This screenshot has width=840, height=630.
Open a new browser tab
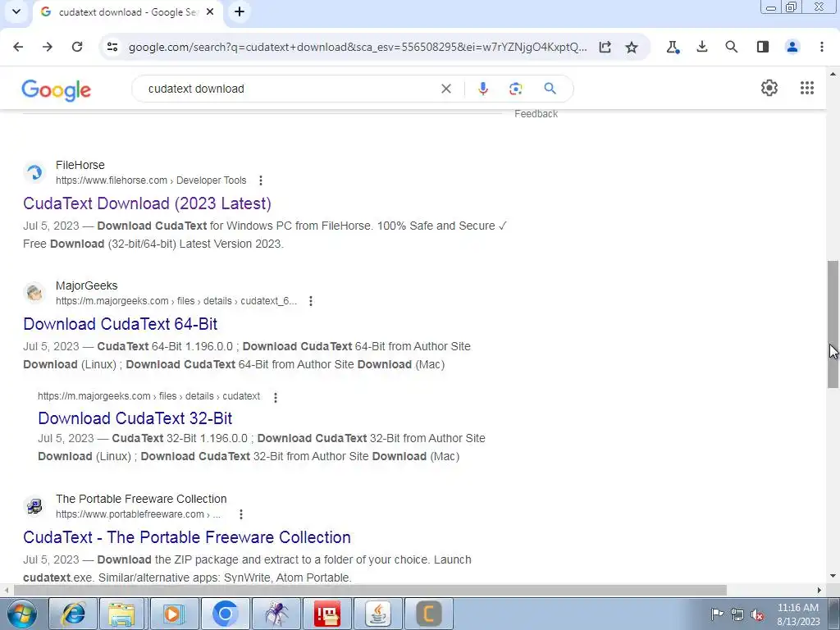(240, 11)
